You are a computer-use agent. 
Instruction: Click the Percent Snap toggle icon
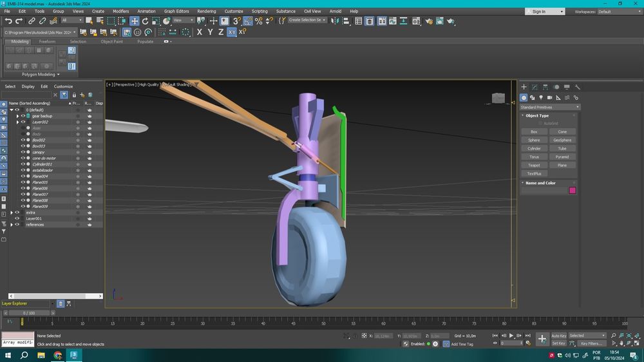click(x=259, y=21)
